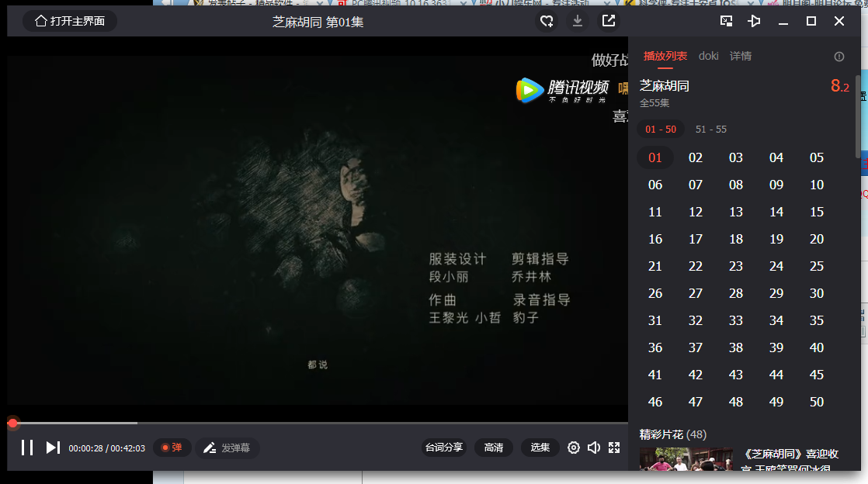Maximize the player window
Screen dimensions: 868x484
click(811, 21)
